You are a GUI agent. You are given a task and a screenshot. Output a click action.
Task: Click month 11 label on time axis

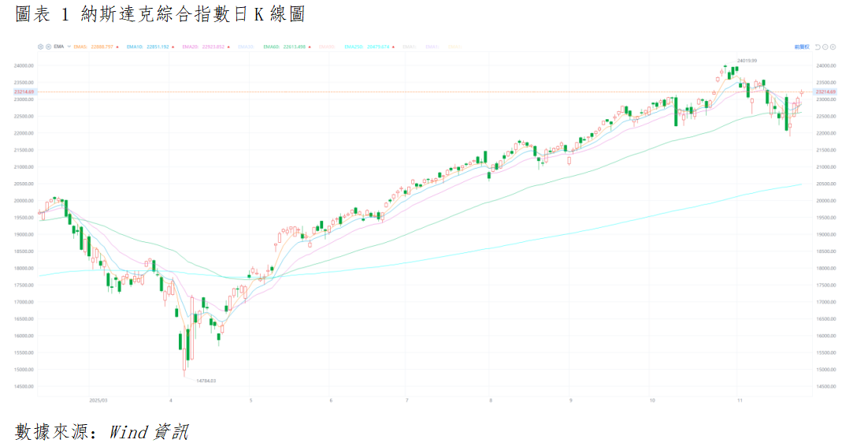pos(739,400)
